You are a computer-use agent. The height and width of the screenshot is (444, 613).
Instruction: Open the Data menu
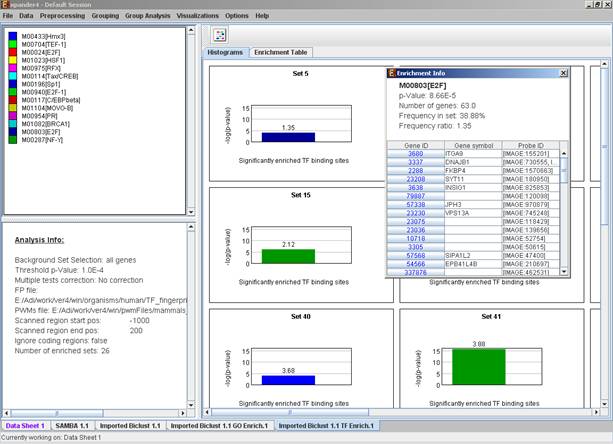point(26,16)
